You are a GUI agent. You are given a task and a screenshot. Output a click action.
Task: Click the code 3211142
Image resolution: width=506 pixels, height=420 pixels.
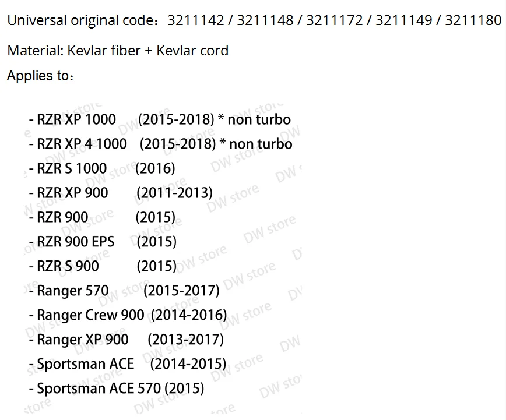point(195,20)
